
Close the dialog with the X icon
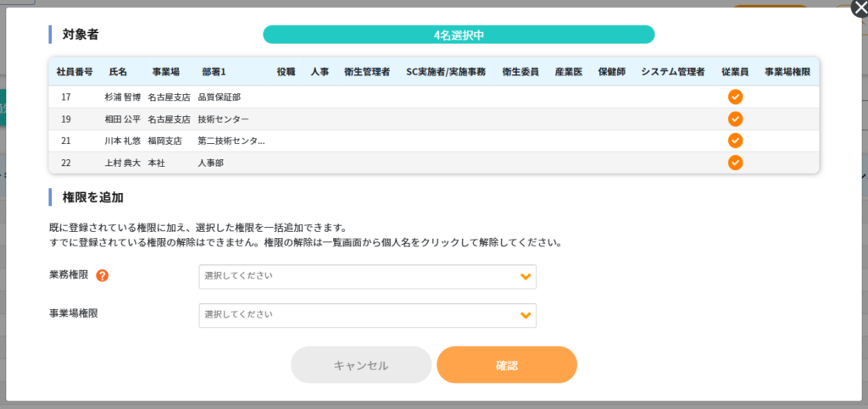(860, 8)
